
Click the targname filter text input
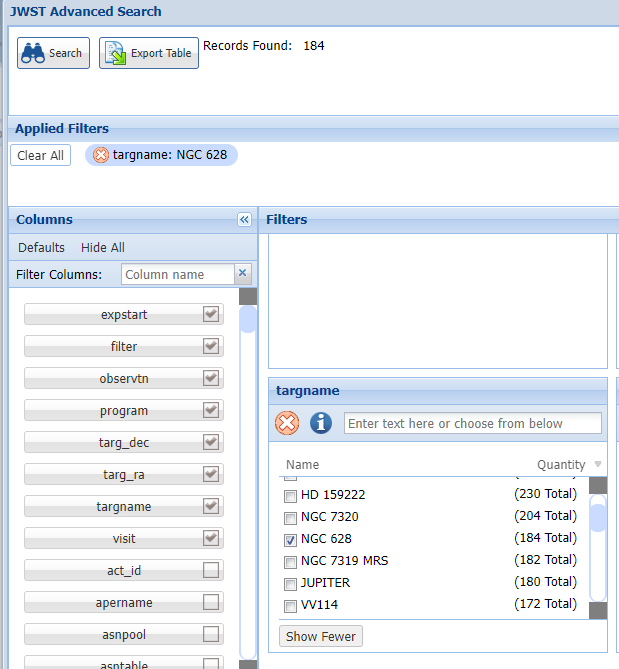(x=473, y=423)
